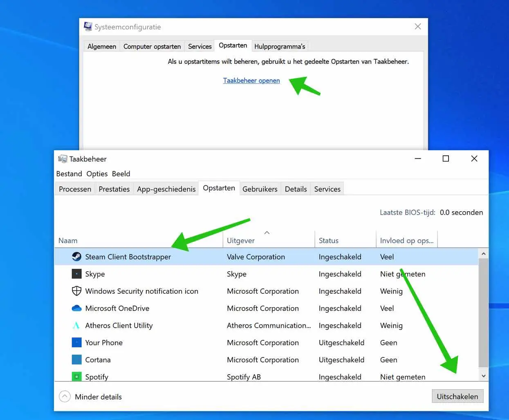509x420 pixels.
Task: Open Services tab in Systeemconfiguratie
Action: pos(200,46)
